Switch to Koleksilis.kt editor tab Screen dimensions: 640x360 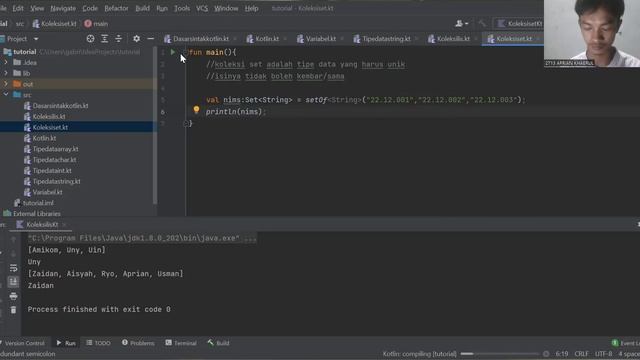coord(453,39)
